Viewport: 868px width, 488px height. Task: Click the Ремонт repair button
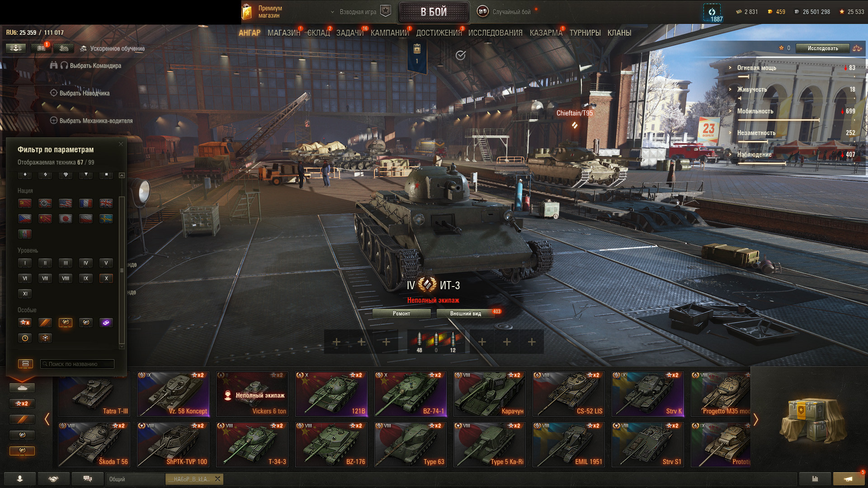point(401,314)
